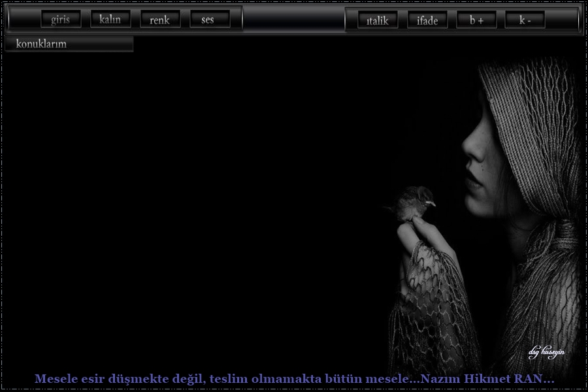Screen dimensions: 588x392
Task: Toggle kalın bold text formatting
Action: (x=110, y=20)
